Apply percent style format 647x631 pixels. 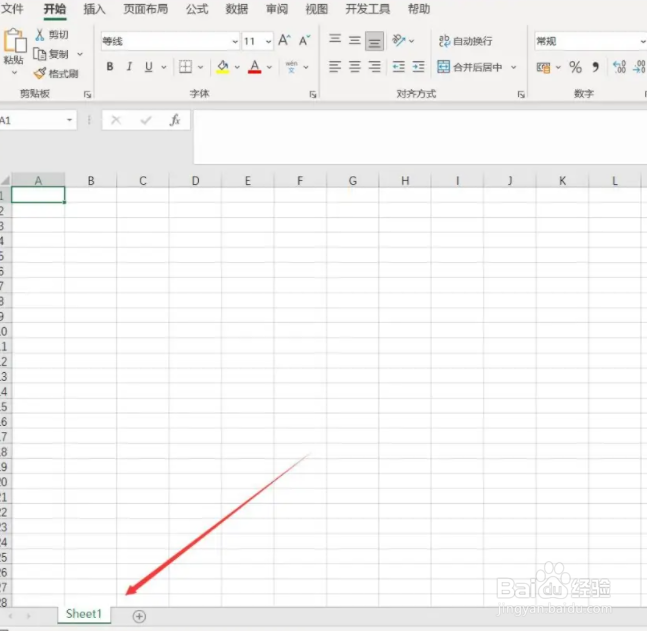[575, 67]
